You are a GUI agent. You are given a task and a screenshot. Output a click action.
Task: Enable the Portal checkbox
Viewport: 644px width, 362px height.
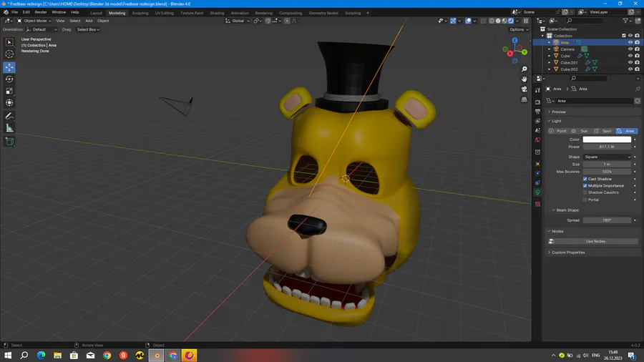tap(585, 200)
